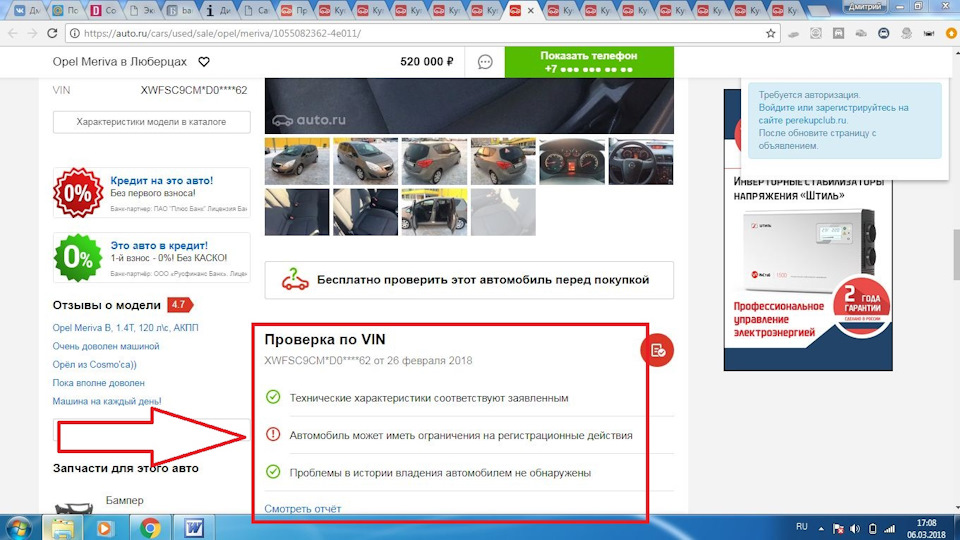View site information icon in address bar
The image size is (960, 540).
pyautogui.click(x=74, y=34)
